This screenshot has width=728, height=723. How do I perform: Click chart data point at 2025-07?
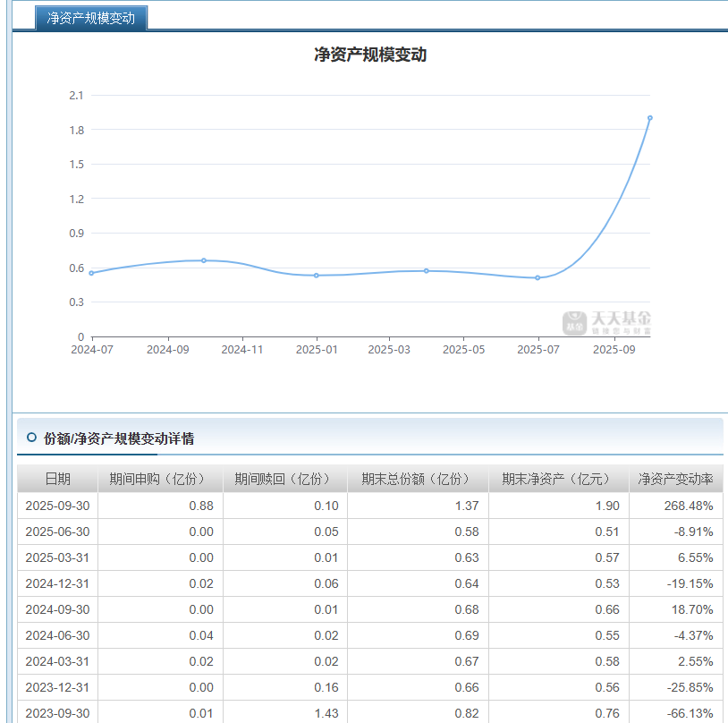(x=538, y=278)
